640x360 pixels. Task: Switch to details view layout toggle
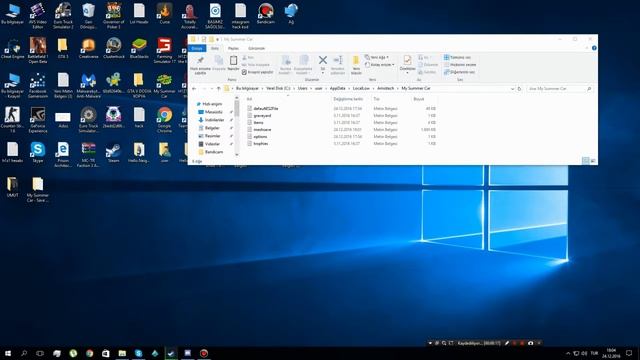(585, 161)
